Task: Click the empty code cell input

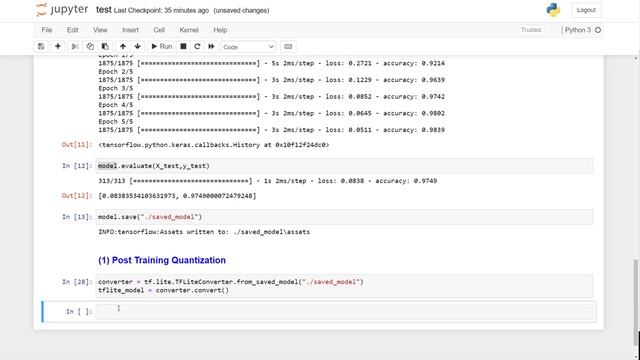Action: click(344, 311)
